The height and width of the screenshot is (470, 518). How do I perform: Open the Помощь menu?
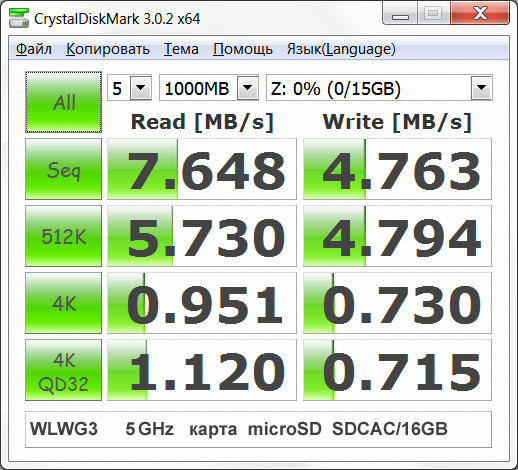[x=243, y=49]
